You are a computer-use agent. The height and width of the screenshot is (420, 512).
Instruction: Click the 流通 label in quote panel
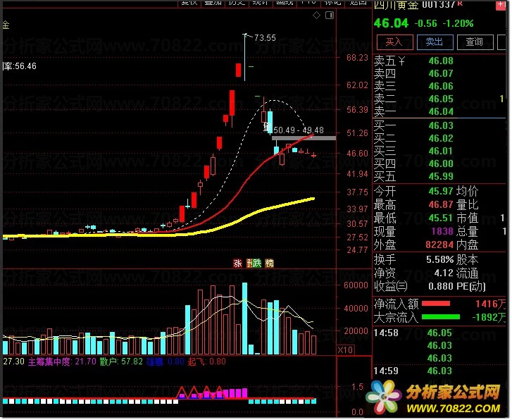click(x=467, y=273)
